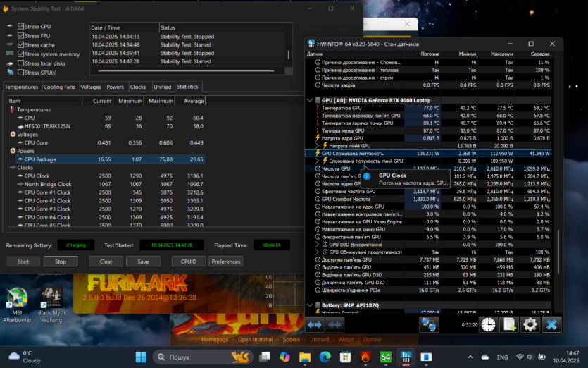Open FurMark Donate link

[372, 340]
